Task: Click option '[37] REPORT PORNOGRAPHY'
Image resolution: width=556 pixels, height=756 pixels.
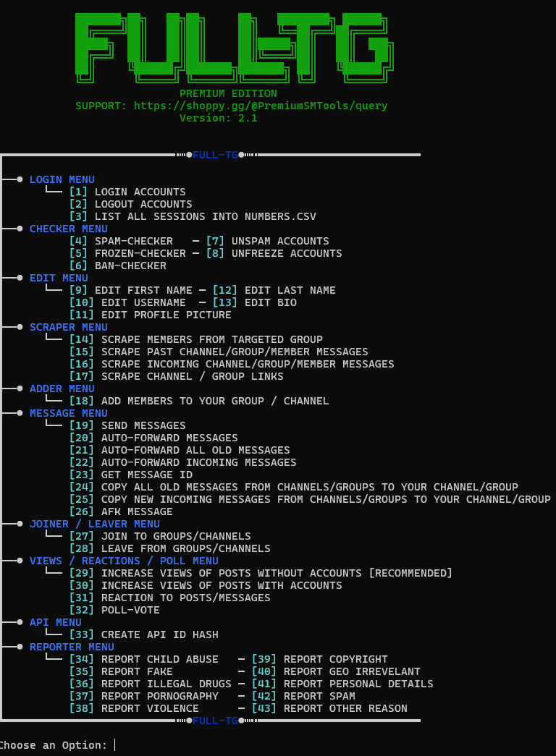Action: point(144,696)
